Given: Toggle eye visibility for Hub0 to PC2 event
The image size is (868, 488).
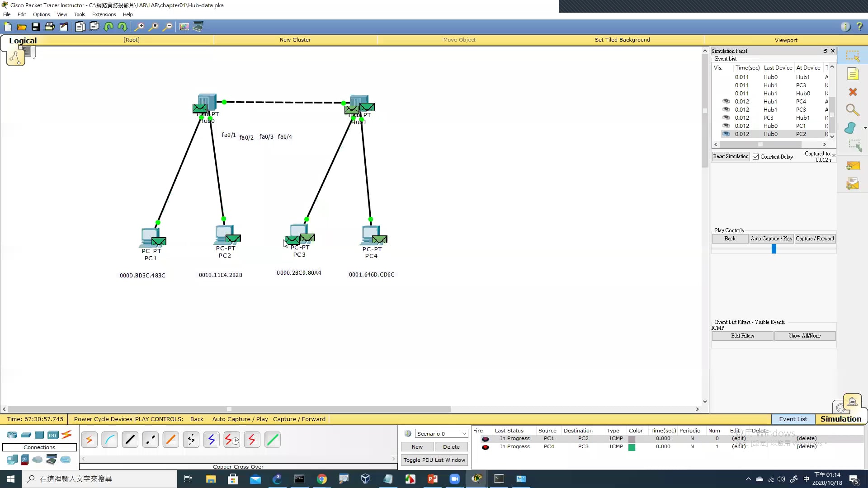Looking at the screenshot, I should pos(726,134).
